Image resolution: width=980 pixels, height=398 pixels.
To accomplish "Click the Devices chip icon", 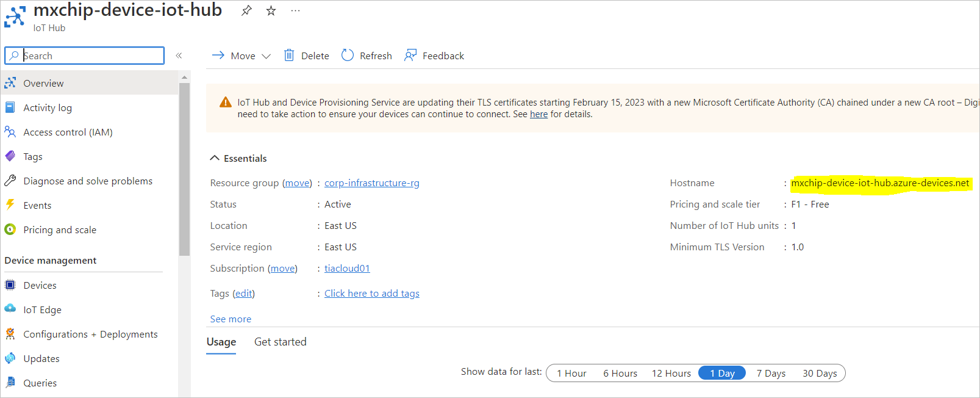I will (x=10, y=285).
